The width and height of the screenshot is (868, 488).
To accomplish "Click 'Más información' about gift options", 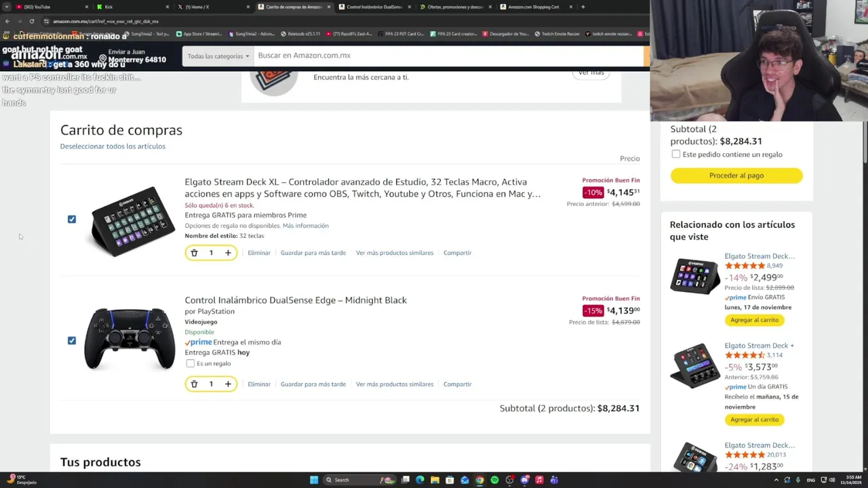I will (306, 226).
